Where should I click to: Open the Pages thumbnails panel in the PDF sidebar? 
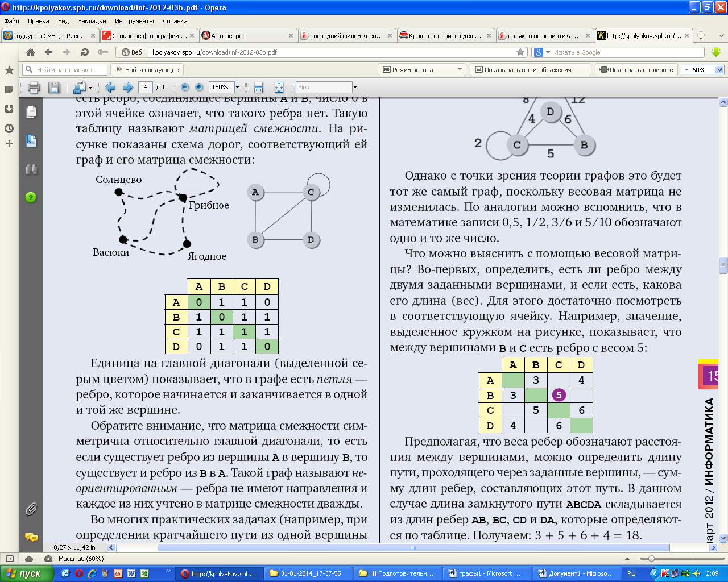(x=31, y=112)
